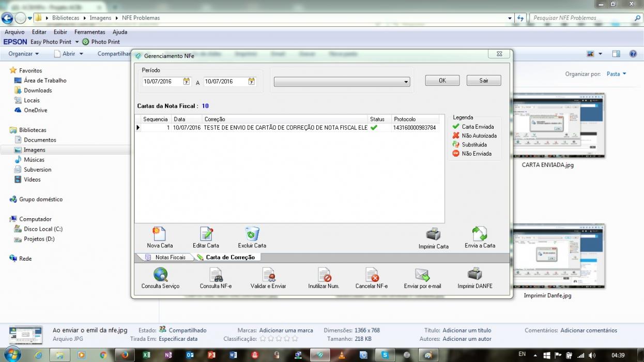Select OneDrive in the navigation pane
The width and height of the screenshot is (644, 362).
click(x=35, y=110)
